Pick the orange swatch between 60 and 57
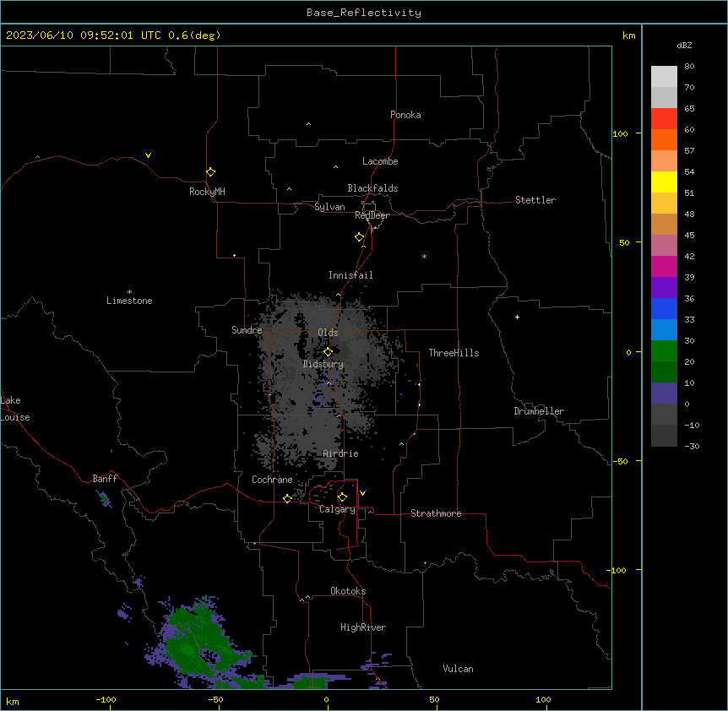 click(x=664, y=139)
